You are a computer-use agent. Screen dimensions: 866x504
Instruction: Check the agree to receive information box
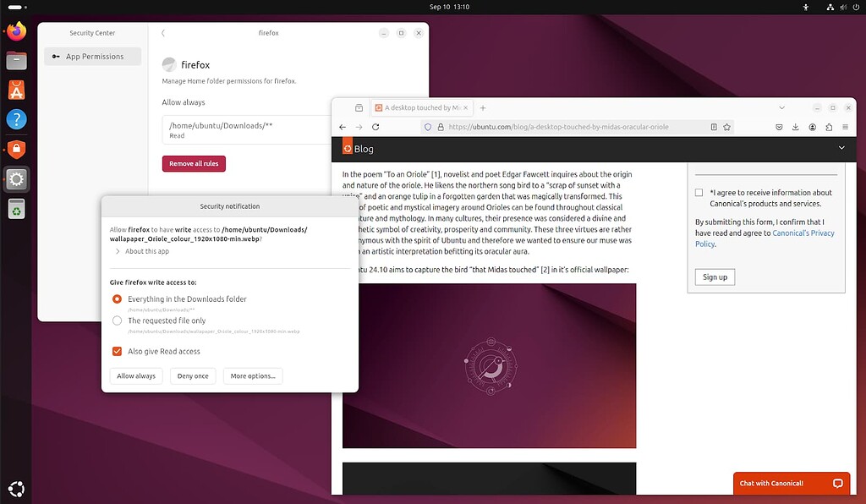(699, 192)
